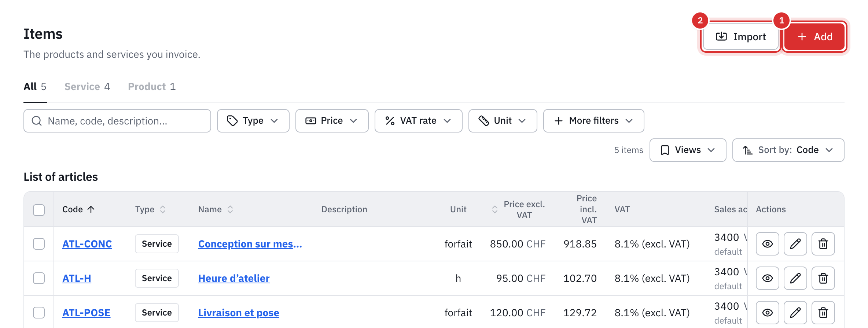Screen dimensions: 868x328
Task: Open Conception sur mes... item link
Action: pos(250,244)
